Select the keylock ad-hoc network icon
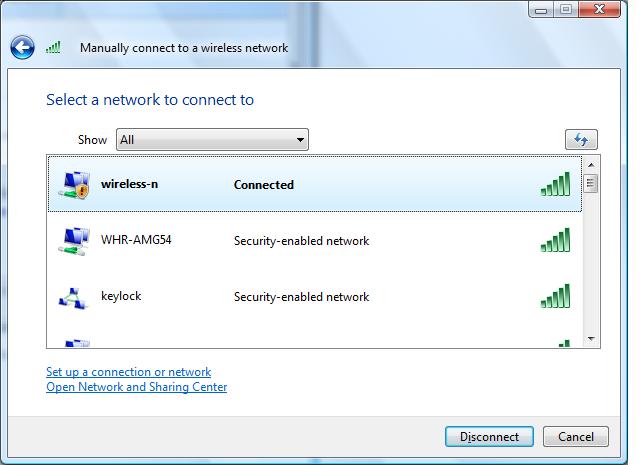 [x=73, y=298]
